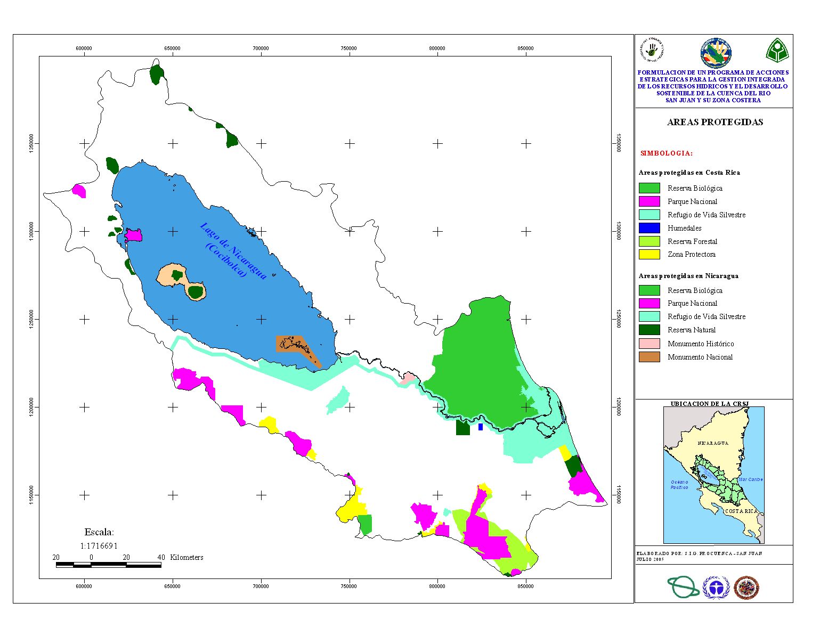The width and height of the screenshot is (836, 644).
Task: Click the blue United Nations emblem logo
Action: point(716,588)
